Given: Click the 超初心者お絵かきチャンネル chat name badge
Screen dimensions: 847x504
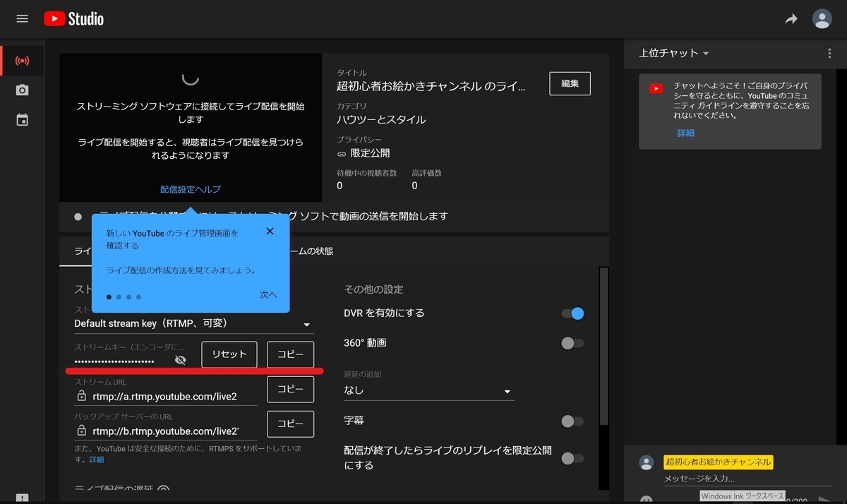Looking at the screenshot, I should [x=719, y=462].
